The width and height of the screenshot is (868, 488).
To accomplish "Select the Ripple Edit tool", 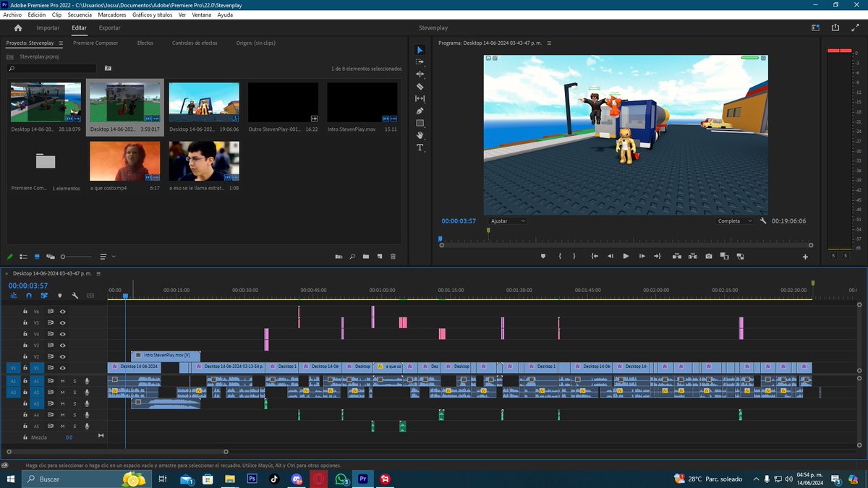I will (x=420, y=74).
